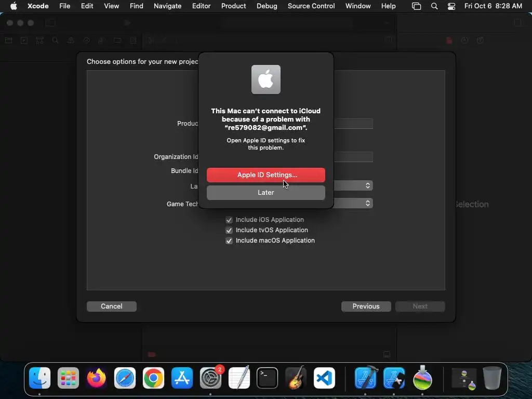Open the Simulator app in the Dock
Screen dimensions: 532x399
[x=394, y=378]
